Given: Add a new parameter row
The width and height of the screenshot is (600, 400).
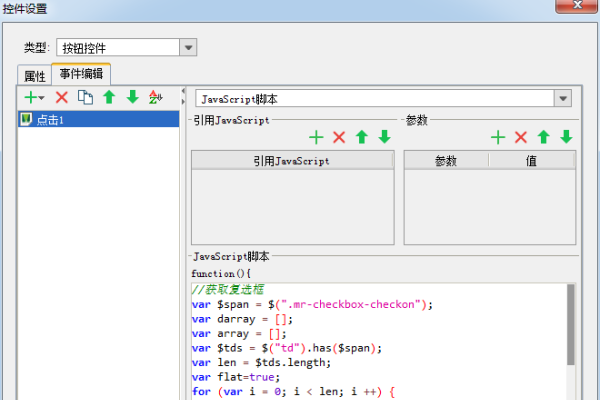Looking at the screenshot, I should [498, 137].
